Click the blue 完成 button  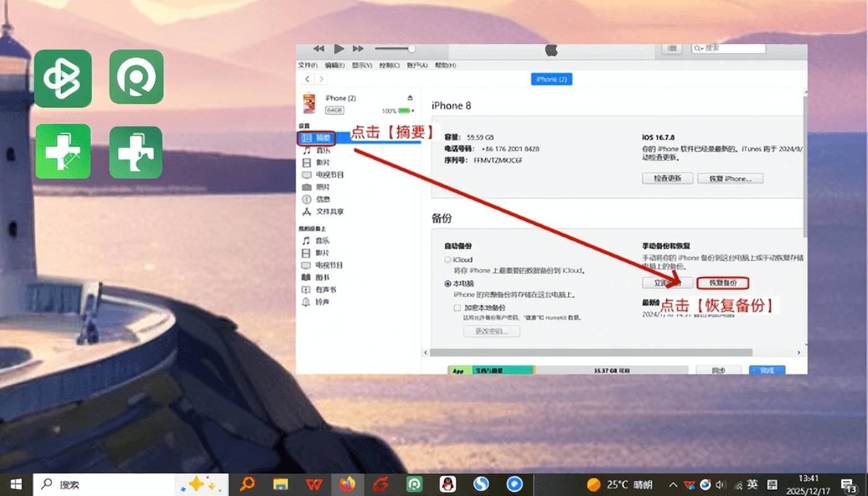767,370
